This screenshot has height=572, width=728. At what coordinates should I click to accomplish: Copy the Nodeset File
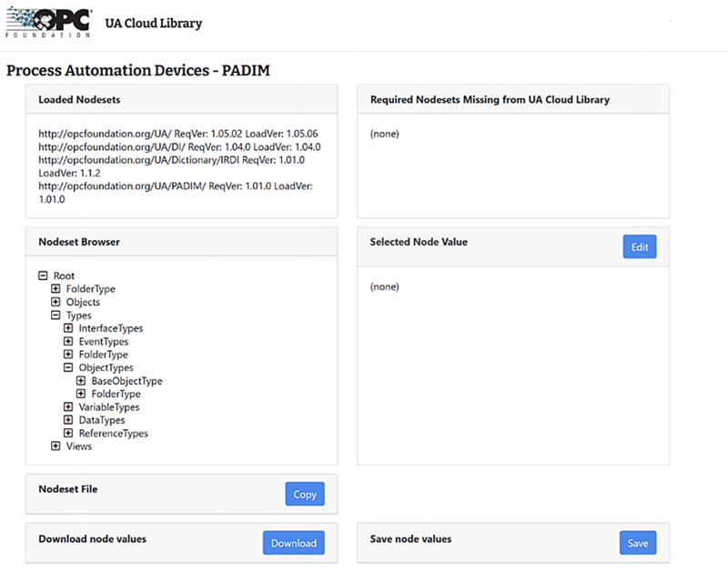coord(305,495)
